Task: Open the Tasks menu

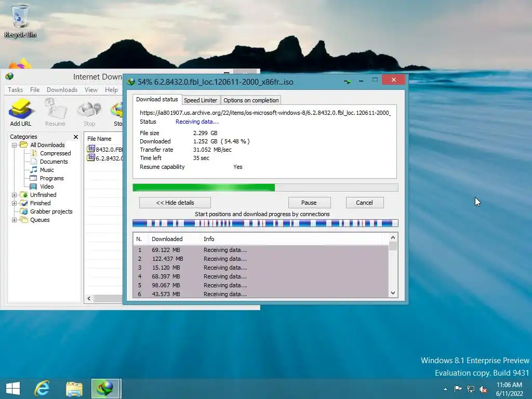Action: (x=15, y=89)
